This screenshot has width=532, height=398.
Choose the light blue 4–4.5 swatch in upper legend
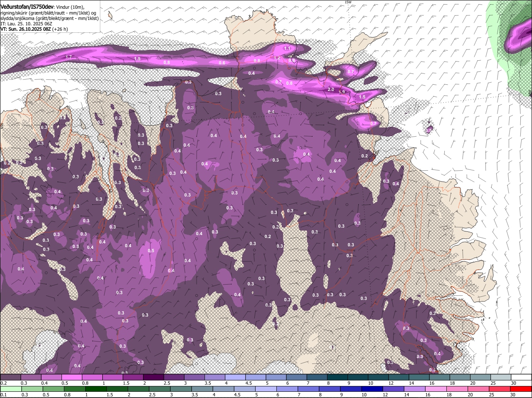[x=235, y=377]
